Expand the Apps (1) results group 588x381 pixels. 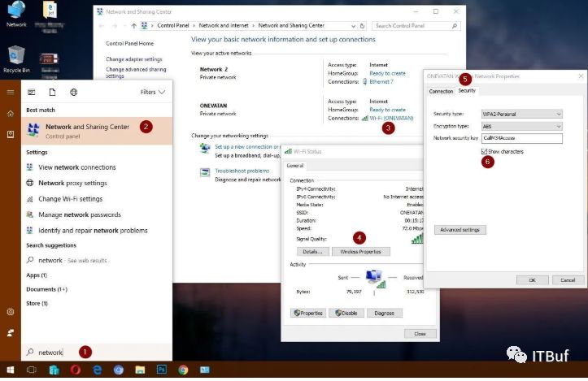37,275
